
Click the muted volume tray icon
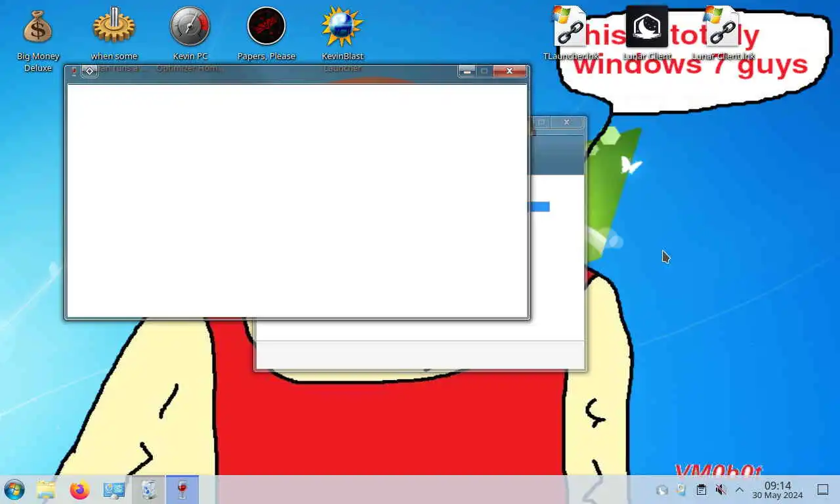[x=721, y=490]
